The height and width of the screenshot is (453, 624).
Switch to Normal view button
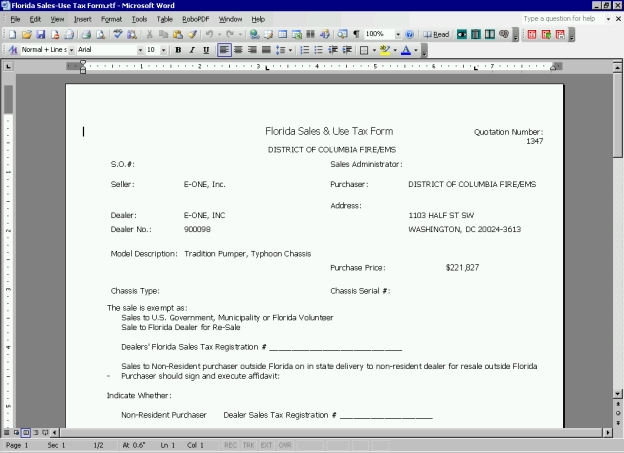pos(7,432)
